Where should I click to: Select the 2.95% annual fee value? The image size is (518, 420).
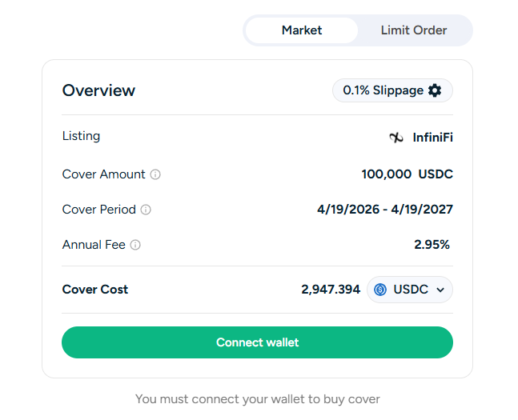tap(432, 245)
